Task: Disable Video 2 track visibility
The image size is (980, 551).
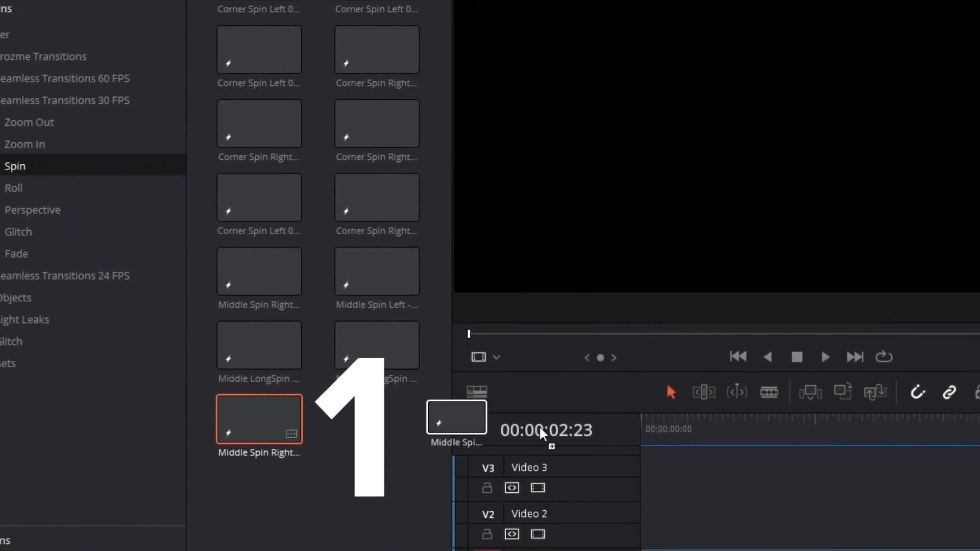Action: (x=538, y=534)
